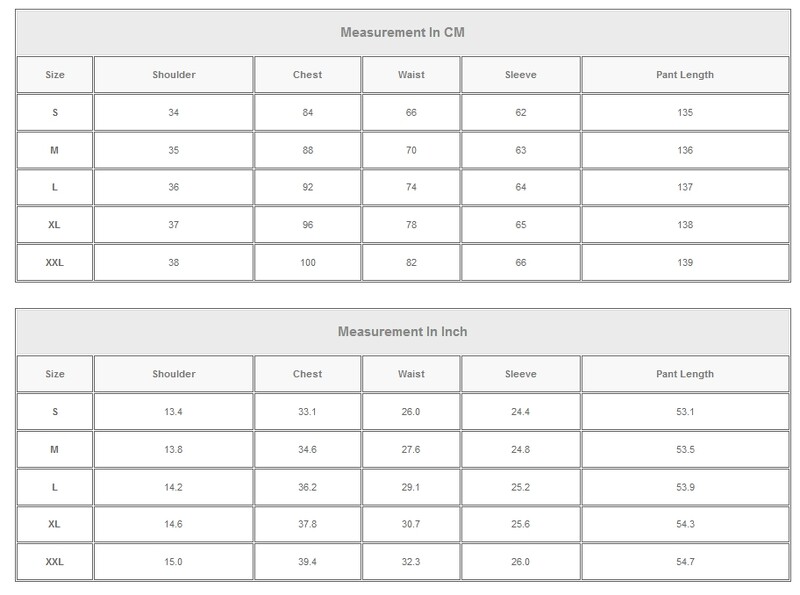The height and width of the screenshot is (595, 800).
Task: Select the pant length value 54.3 cell
Action: coord(685,525)
